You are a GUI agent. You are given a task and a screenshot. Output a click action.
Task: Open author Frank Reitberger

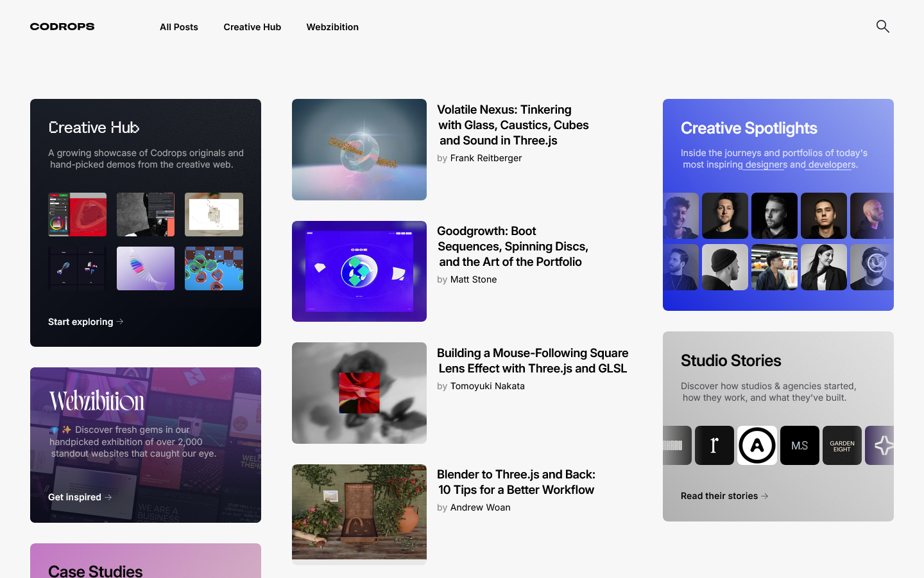click(x=486, y=158)
